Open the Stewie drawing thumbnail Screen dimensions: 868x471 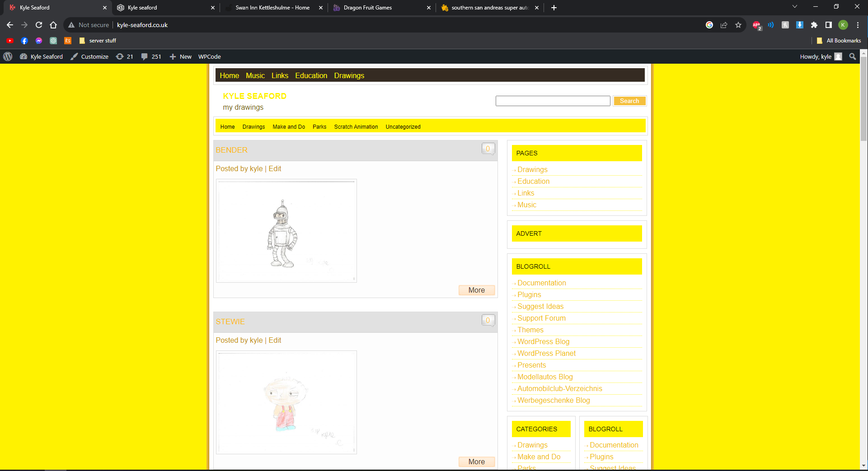(286, 402)
